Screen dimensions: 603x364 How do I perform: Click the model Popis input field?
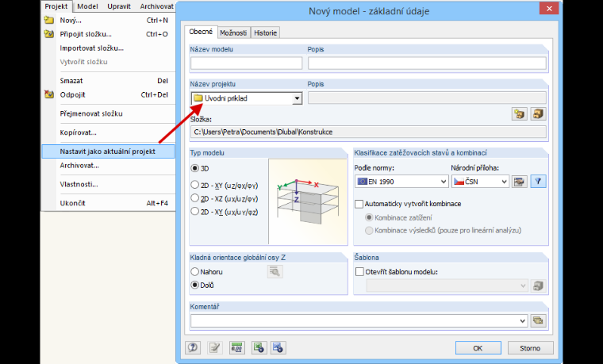(427, 63)
